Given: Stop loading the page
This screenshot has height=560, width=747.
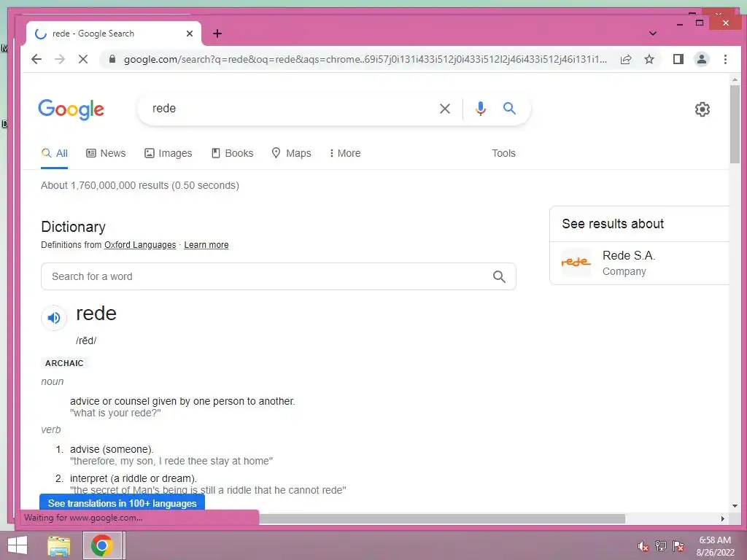Looking at the screenshot, I should pos(83,59).
